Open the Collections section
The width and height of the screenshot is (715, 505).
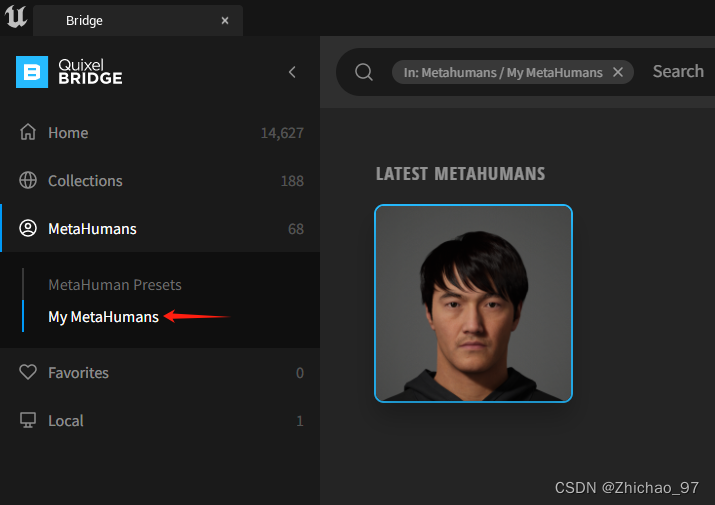click(x=160, y=181)
